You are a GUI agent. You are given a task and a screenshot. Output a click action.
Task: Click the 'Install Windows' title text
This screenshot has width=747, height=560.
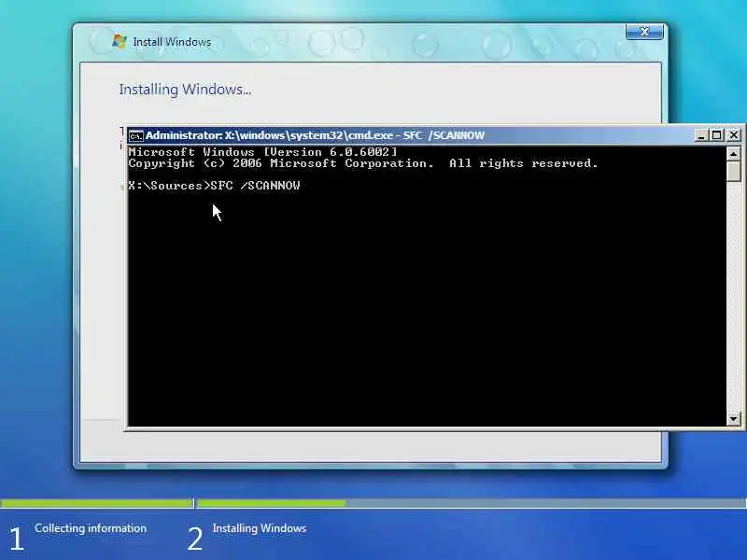point(172,42)
